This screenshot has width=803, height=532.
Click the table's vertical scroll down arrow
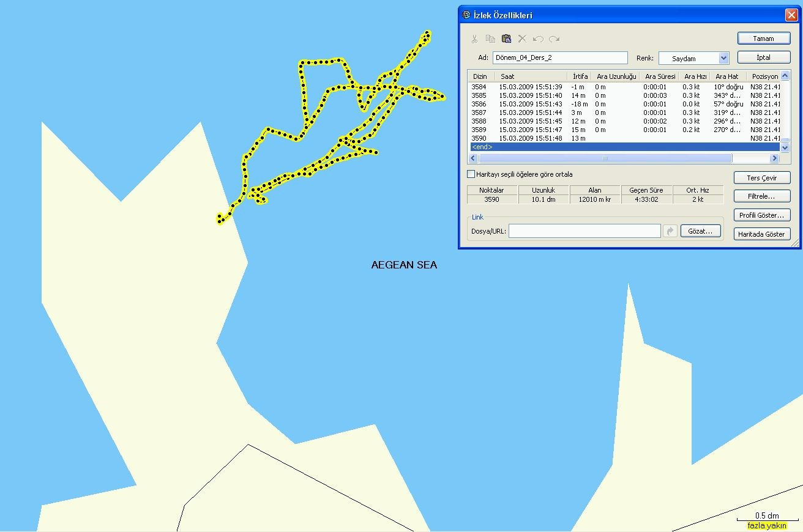(785, 147)
